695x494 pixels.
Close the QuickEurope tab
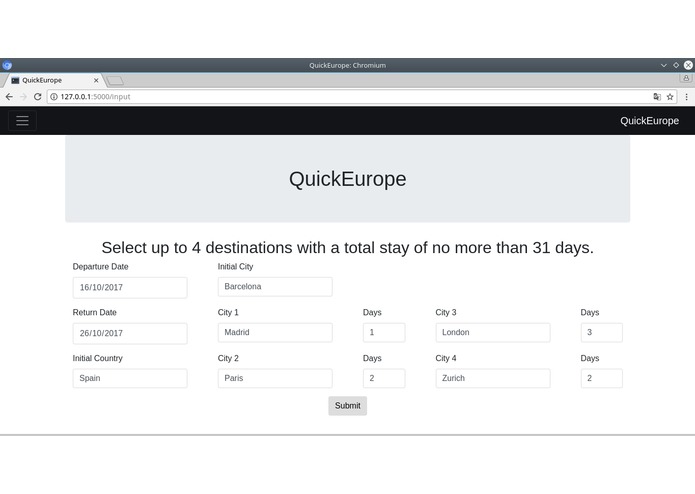[x=96, y=80]
